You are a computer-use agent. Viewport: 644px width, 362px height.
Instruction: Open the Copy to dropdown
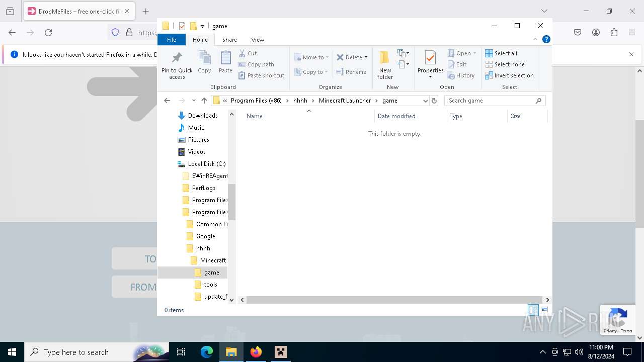[311, 72]
